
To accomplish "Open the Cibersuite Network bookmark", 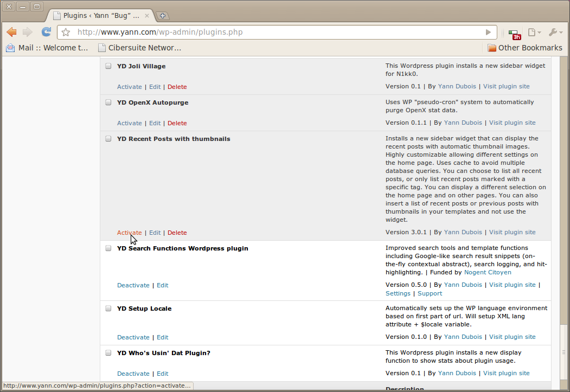I will 140,48.
